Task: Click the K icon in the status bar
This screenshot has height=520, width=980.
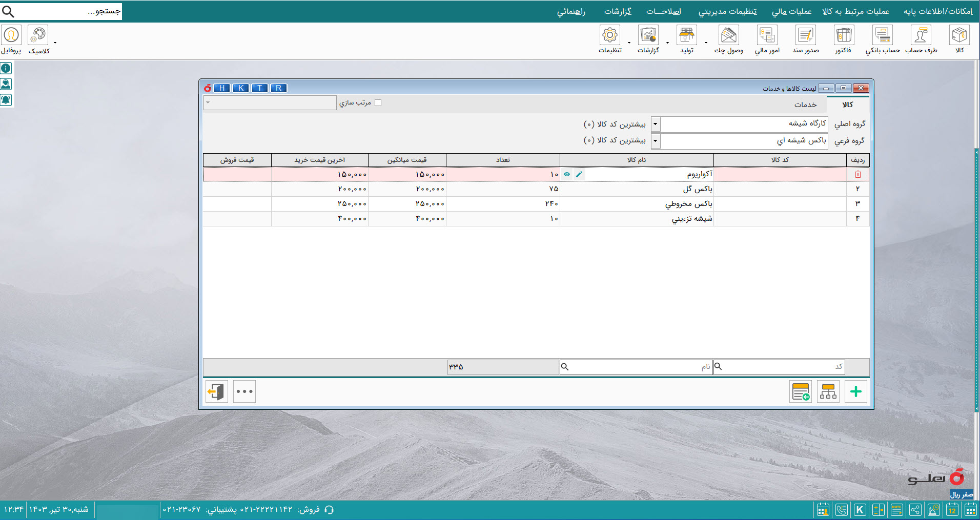Action: coord(860,510)
